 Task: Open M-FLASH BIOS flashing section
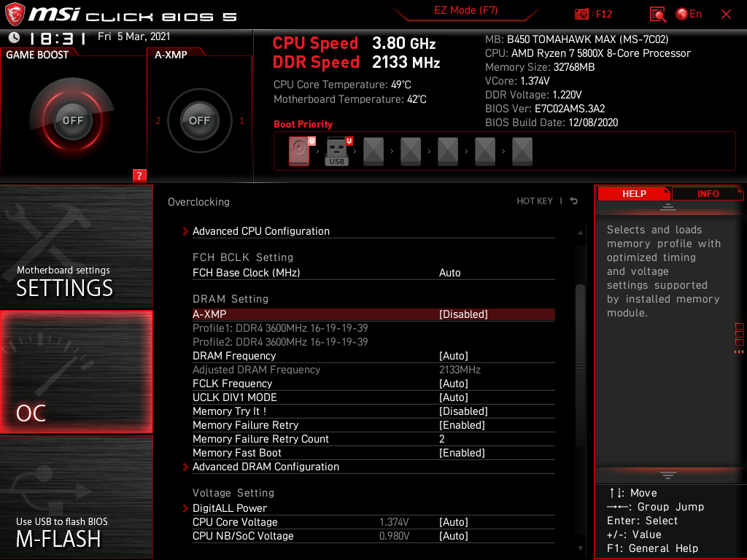(76, 497)
